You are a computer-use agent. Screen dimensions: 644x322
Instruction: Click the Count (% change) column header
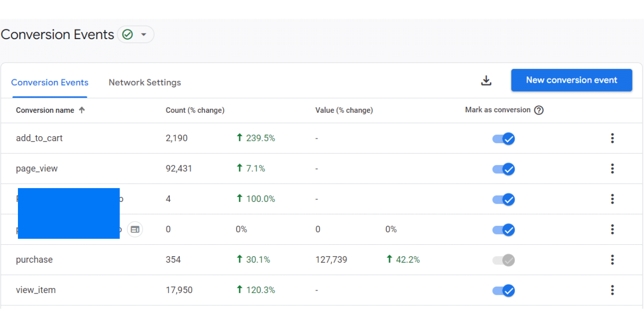pos(195,110)
